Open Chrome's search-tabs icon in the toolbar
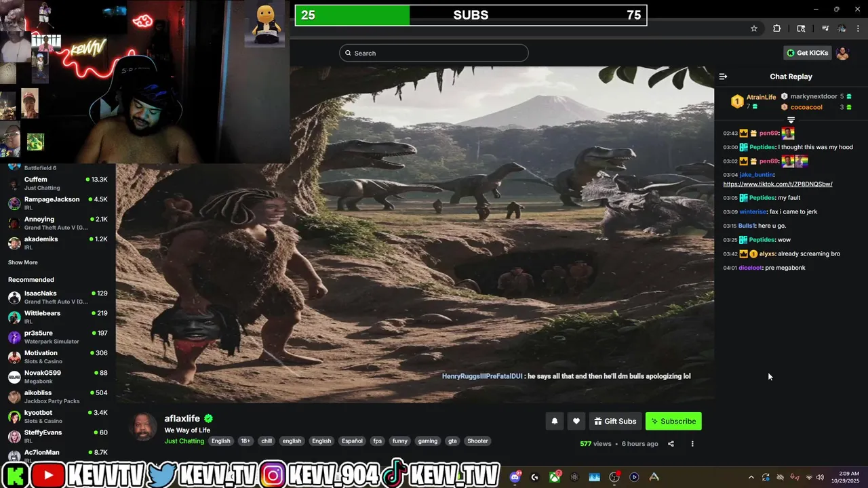 point(801,28)
